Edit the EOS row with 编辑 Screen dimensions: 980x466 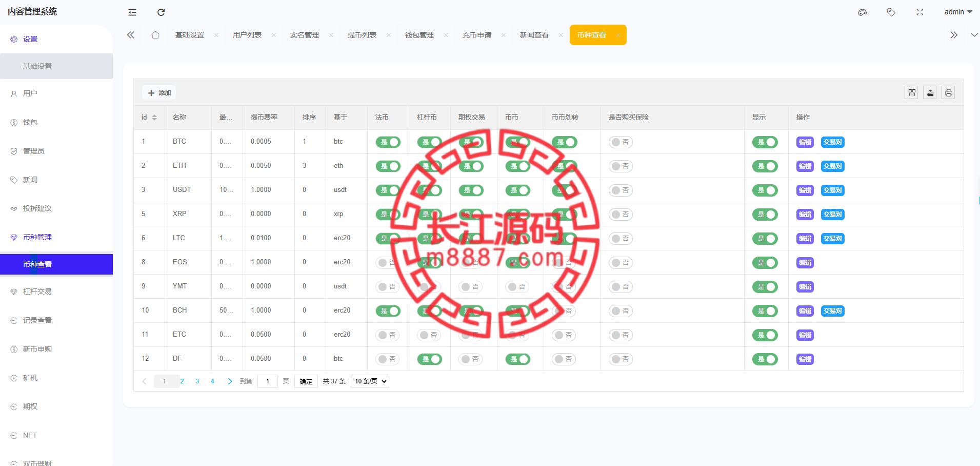pos(805,263)
